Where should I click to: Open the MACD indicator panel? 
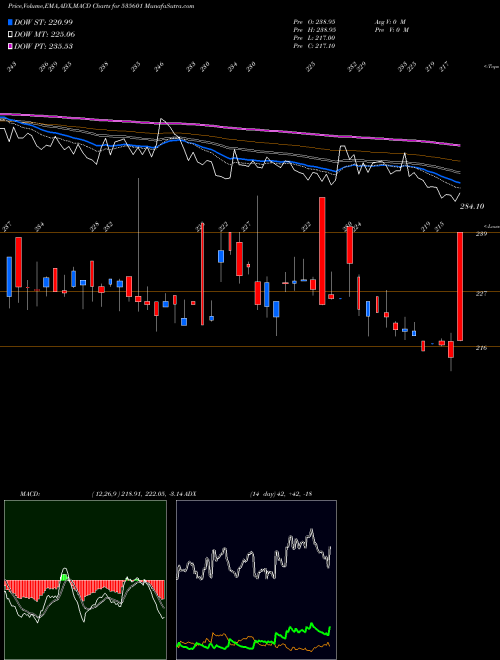point(85,580)
